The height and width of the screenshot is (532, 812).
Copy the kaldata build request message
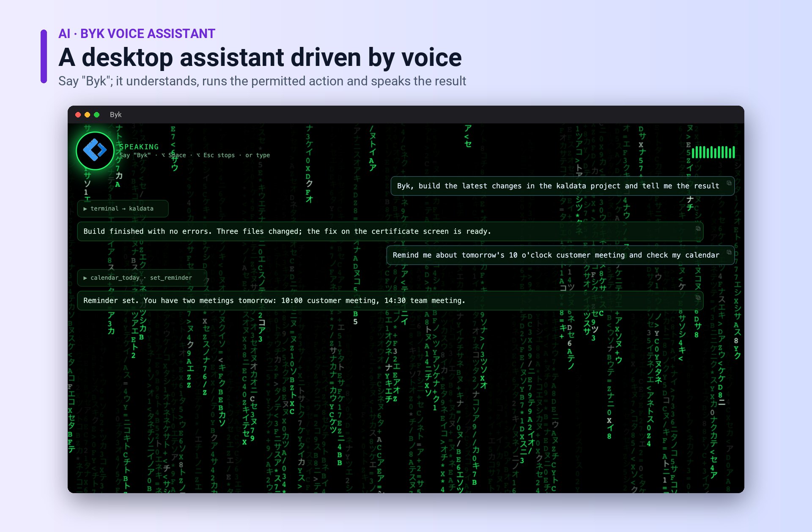(729, 183)
